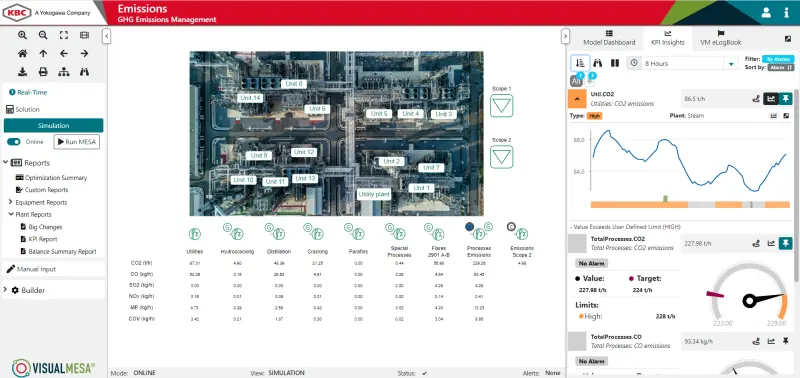Switch to VM eLogBook tab
The width and height of the screenshot is (800, 378).
coord(720,38)
